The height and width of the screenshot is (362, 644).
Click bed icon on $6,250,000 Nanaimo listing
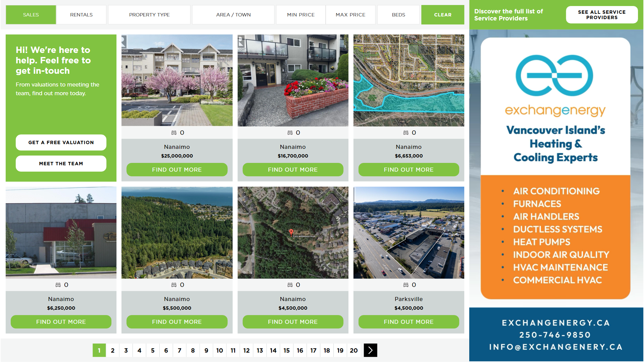[58, 285]
